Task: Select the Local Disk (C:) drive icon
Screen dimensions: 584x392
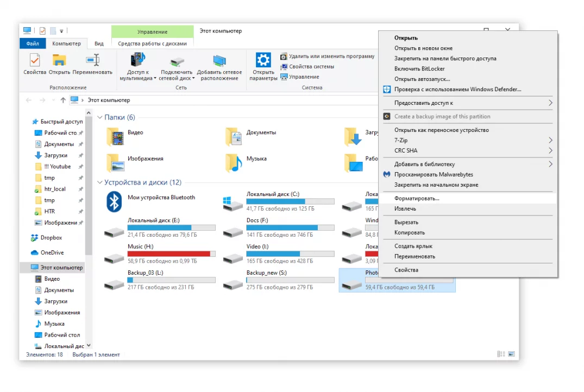Action: (x=233, y=203)
